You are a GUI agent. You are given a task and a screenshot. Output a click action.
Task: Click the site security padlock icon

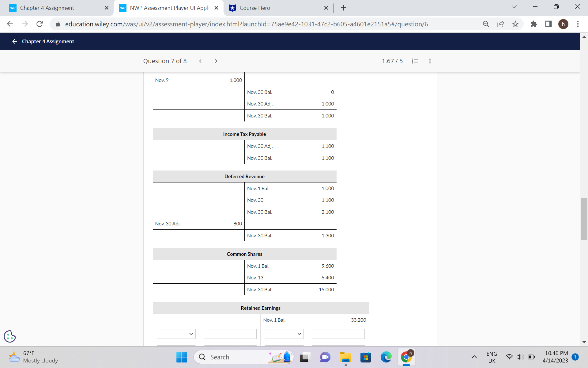coord(57,24)
